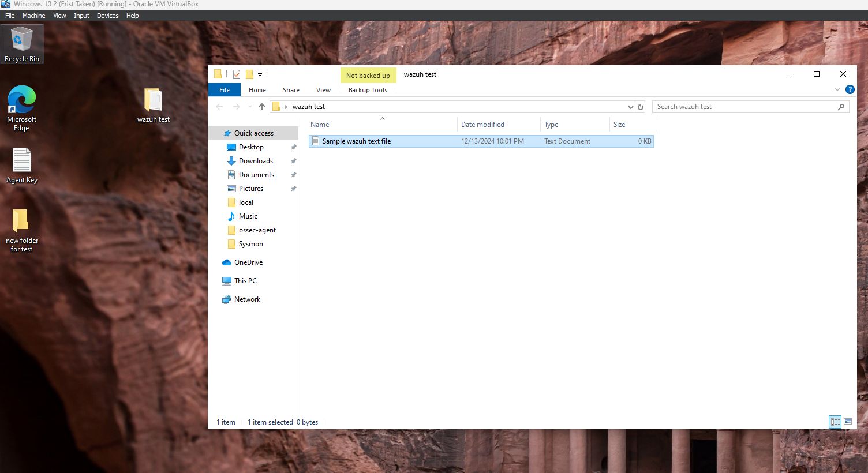Viewport: 868px width, 473px height.
Task: Click the up arrow to go to parent folder
Action: 261,106
